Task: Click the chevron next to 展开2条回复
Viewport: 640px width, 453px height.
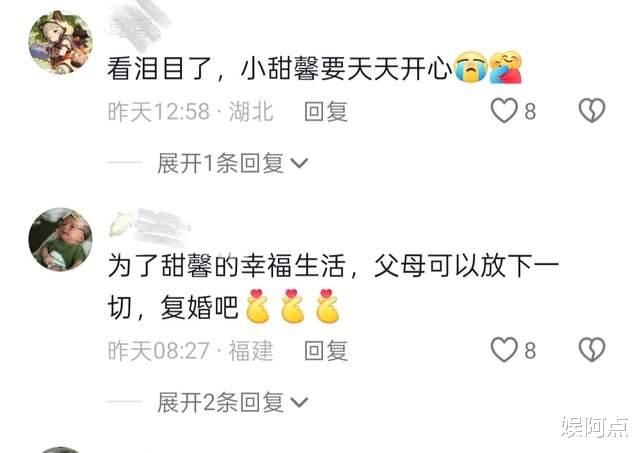Action: click(299, 403)
